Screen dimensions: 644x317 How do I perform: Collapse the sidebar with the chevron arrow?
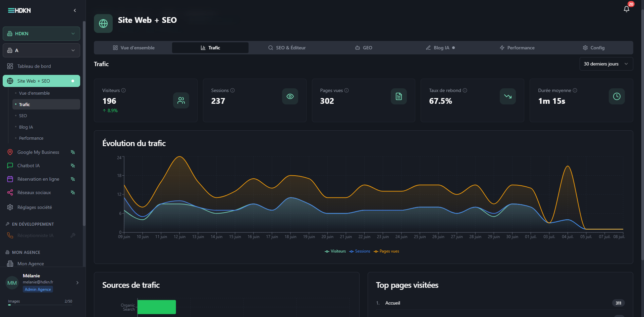(x=75, y=10)
